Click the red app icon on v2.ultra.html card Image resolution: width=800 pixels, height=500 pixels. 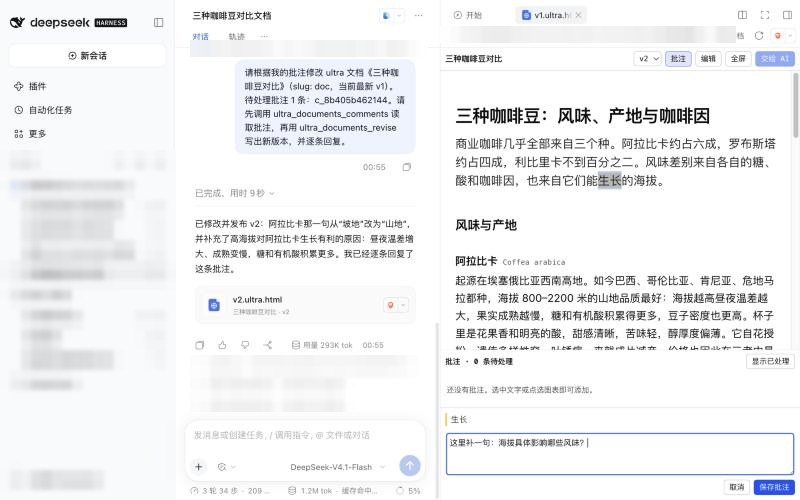(x=390, y=305)
